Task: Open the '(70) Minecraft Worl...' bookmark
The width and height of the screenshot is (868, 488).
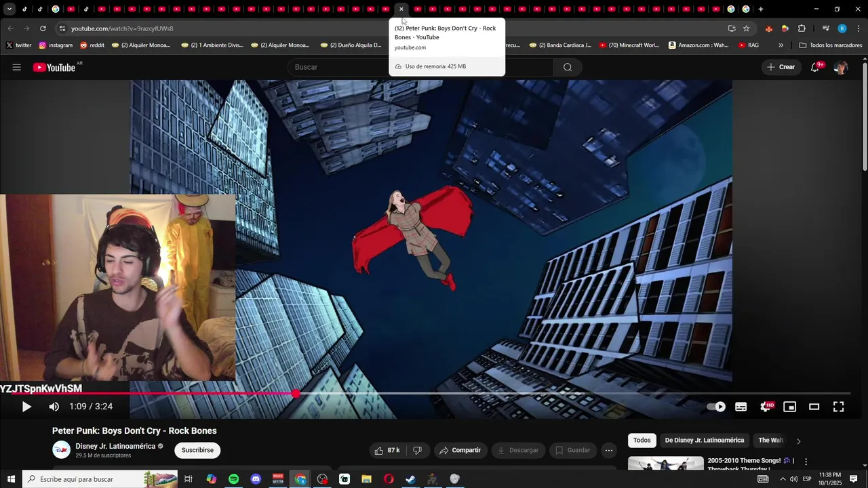Action: (x=629, y=45)
